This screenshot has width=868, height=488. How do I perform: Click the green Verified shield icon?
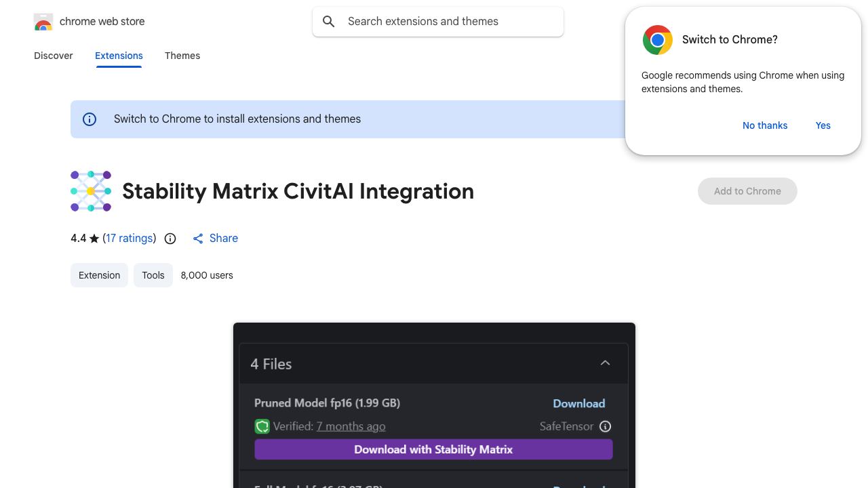click(x=262, y=426)
